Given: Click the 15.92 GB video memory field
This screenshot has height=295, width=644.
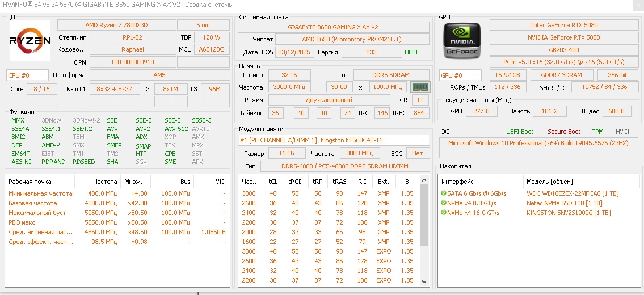Looking at the screenshot, I should pyautogui.click(x=508, y=75).
